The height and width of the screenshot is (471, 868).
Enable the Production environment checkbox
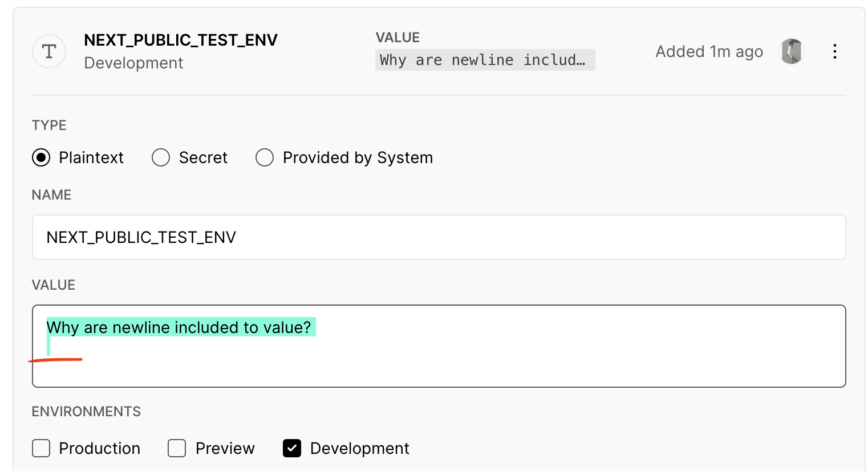tap(40, 449)
